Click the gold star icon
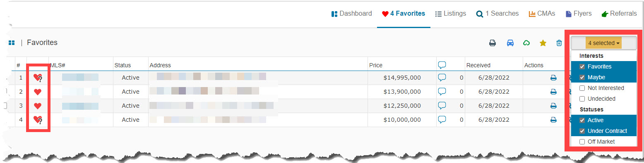 (x=543, y=43)
